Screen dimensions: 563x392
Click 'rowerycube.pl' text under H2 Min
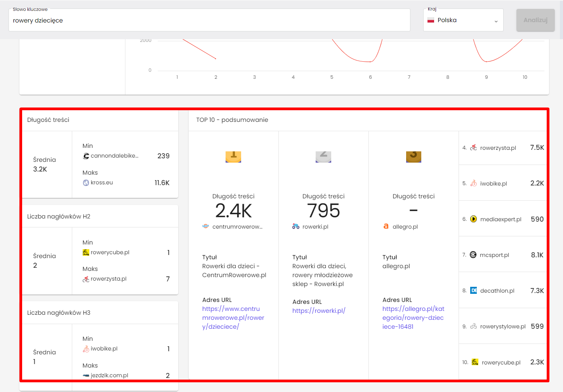pyautogui.click(x=110, y=252)
